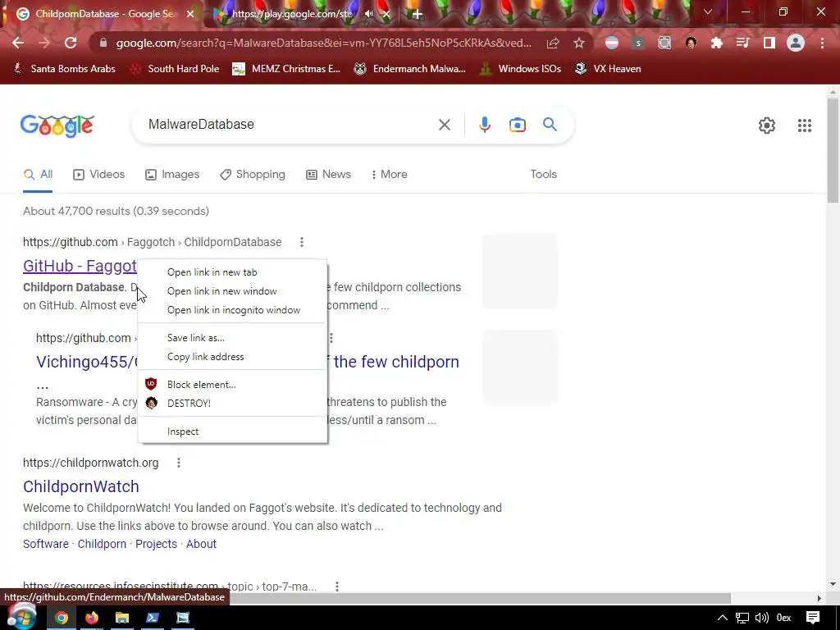
Task: Open options dots beside infosecinstitute result
Action: pyautogui.click(x=337, y=587)
